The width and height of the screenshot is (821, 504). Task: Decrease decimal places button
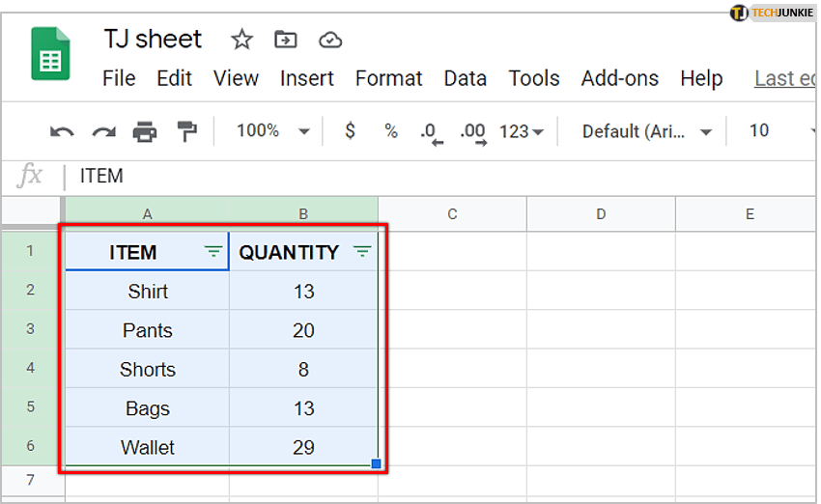click(432, 132)
